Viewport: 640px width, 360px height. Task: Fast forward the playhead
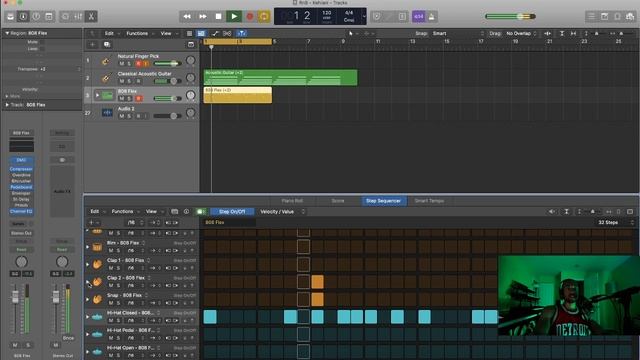point(202,16)
